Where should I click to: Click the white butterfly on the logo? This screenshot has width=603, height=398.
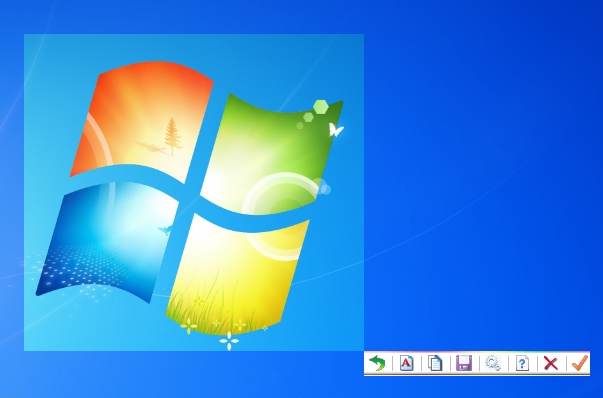pos(336,130)
